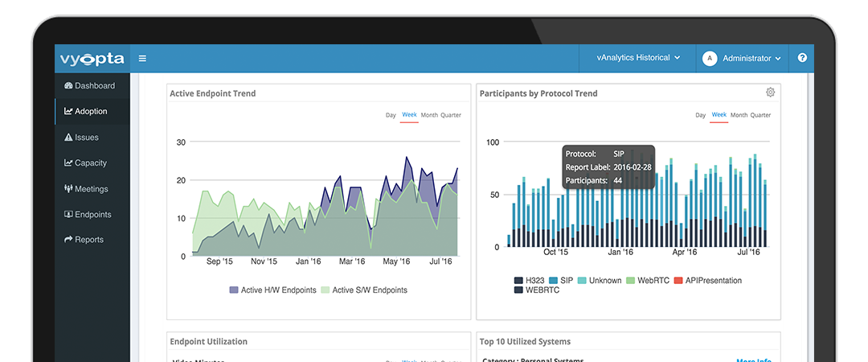868x362 pixels.
Task: Open the Reports section
Action: [92, 240]
